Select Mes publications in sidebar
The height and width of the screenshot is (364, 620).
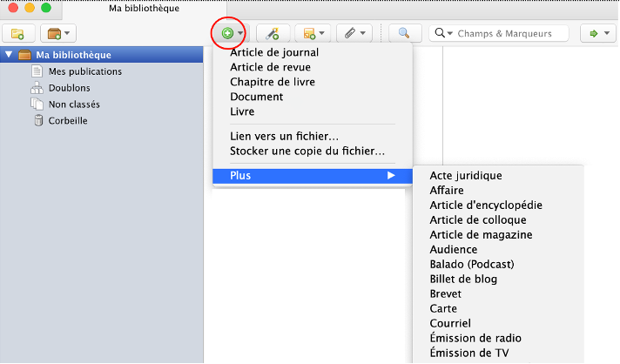(x=84, y=71)
